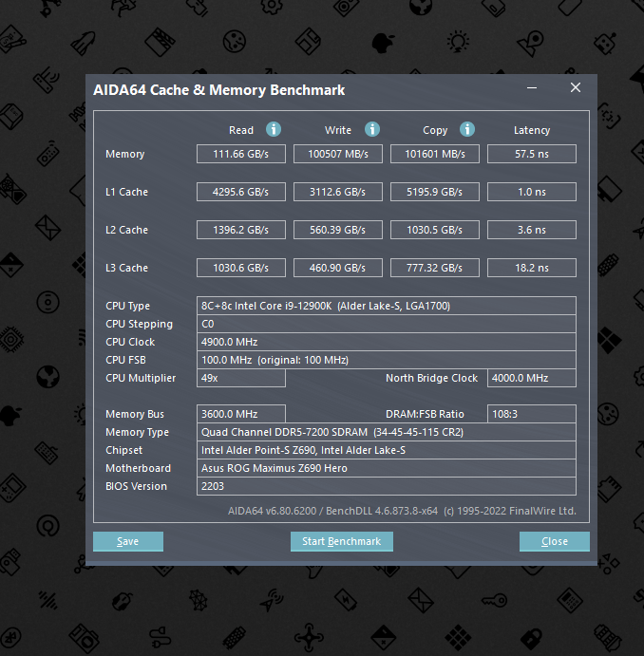
Task: Click Memory Type field DDR5-7200 SDRAM
Action: tap(387, 432)
